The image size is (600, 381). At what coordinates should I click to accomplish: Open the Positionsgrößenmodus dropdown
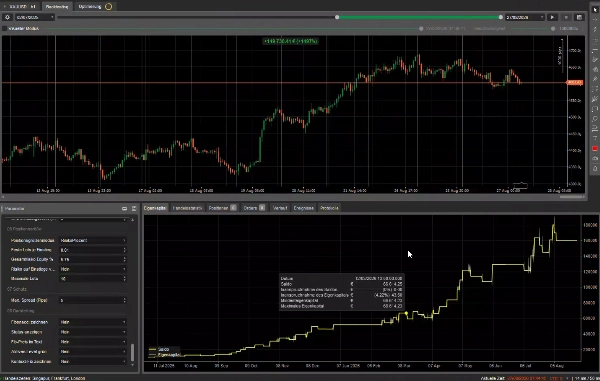(93, 240)
